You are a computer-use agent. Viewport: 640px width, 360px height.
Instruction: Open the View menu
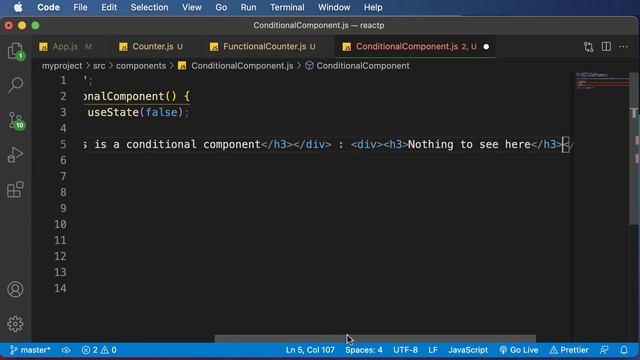point(191,7)
